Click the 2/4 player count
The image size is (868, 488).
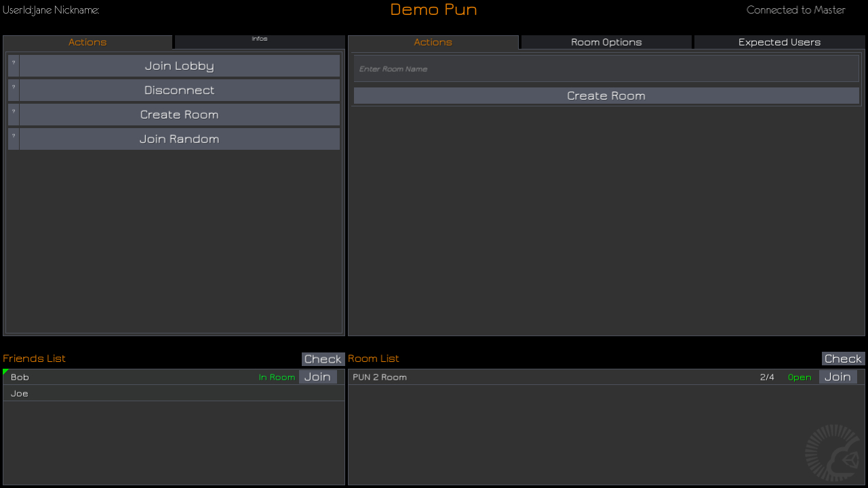pyautogui.click(x=767, y=378)
